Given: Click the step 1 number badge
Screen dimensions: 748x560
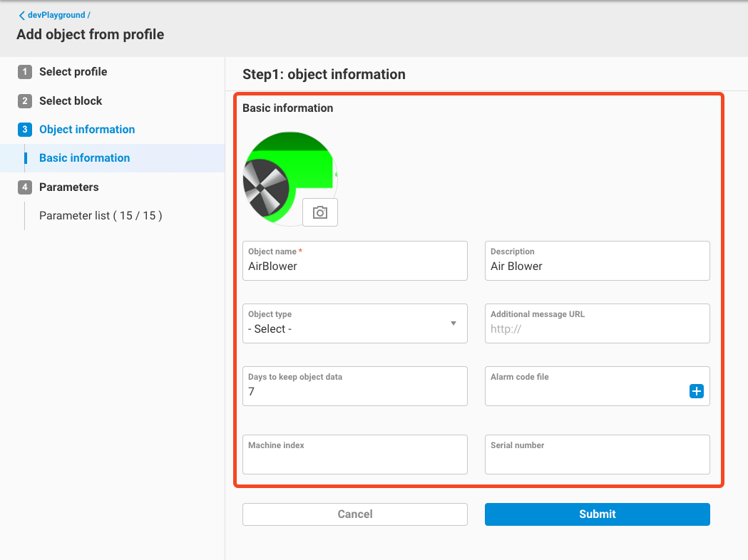Looking at the screenshot, I should pyautogui.click(x=25, y=72).
